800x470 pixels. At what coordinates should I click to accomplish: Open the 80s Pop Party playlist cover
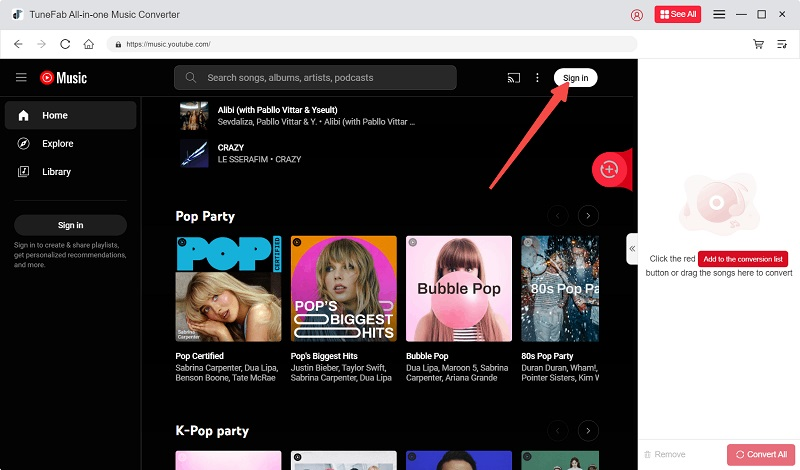pyautogui.click(x=560, y=288)
